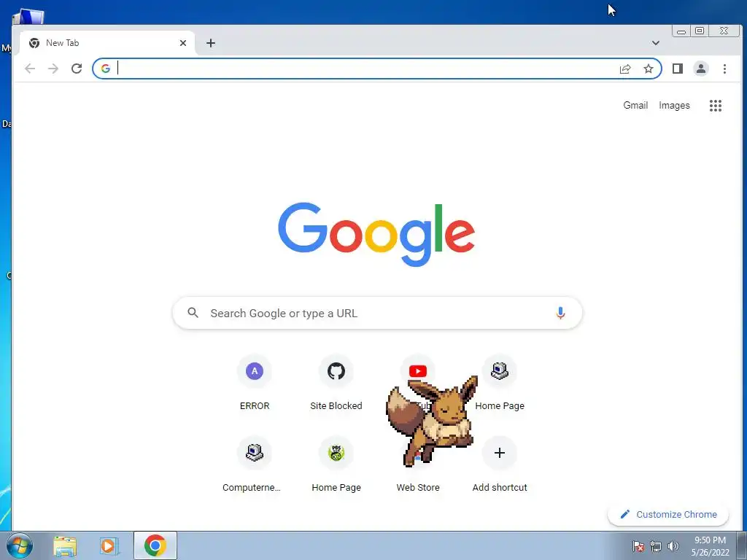Open the YouTube shortcut tile
The image size is (747, 560).
(x=418, y=371)
